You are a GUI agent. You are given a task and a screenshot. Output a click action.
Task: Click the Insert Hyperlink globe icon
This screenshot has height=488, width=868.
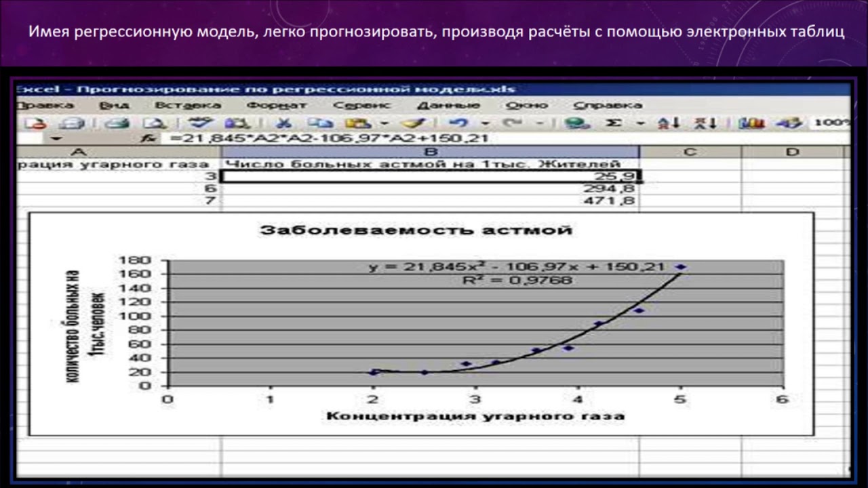click(577, 123)
